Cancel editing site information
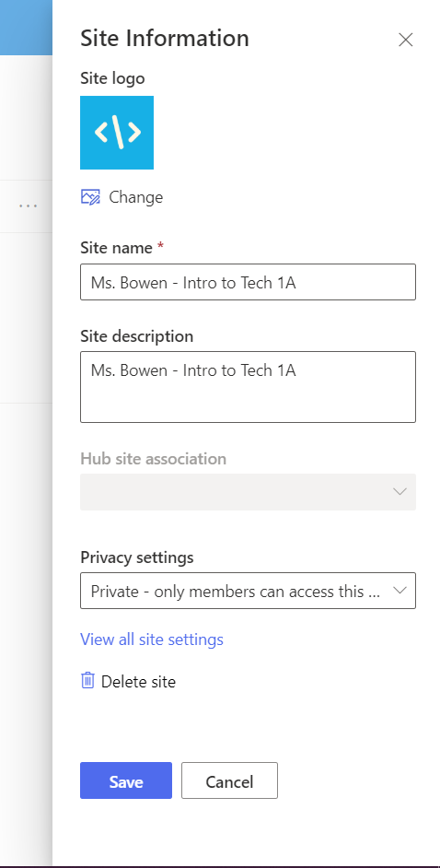 [229, 780]
